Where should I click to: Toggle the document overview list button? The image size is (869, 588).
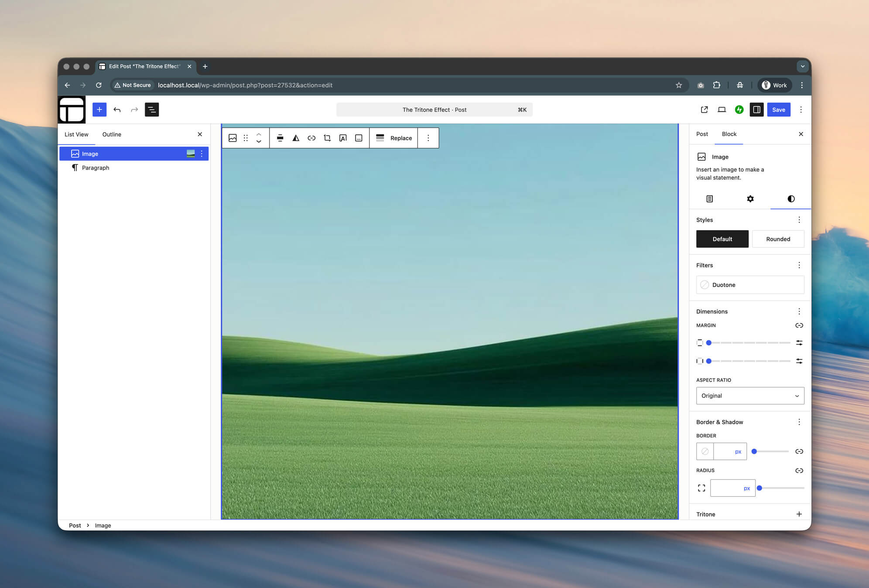(152, 109)
